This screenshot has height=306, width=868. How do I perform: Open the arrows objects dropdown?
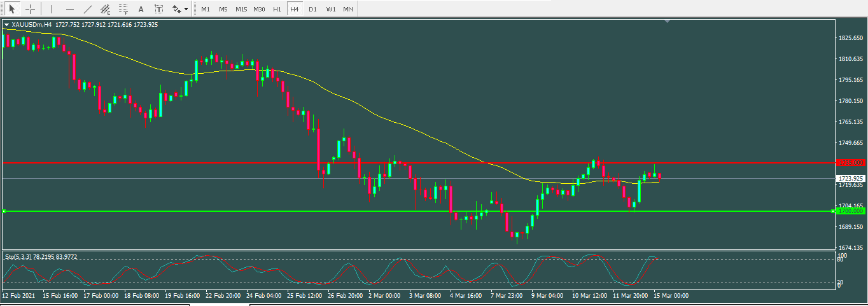pos(179,9)
